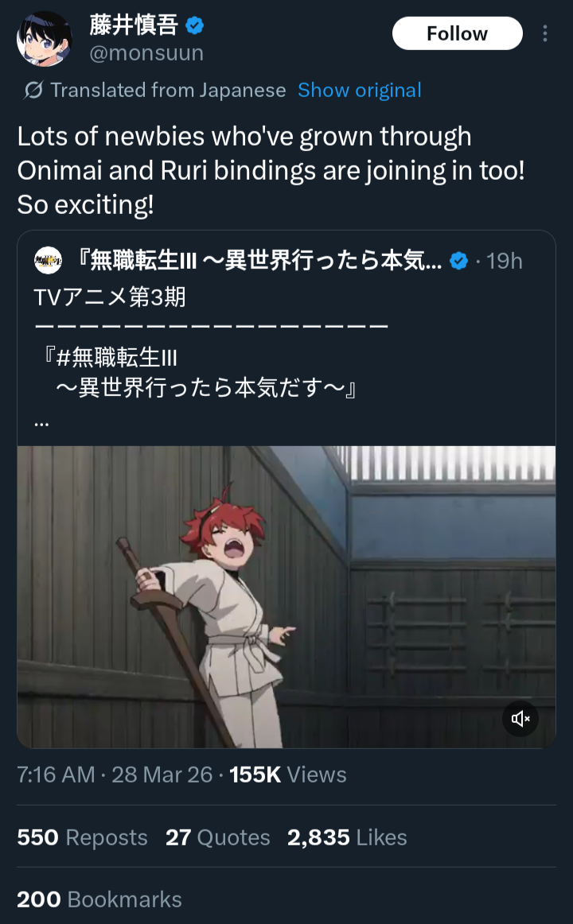Follow the @monsuun account

click(x=458, y=33)
